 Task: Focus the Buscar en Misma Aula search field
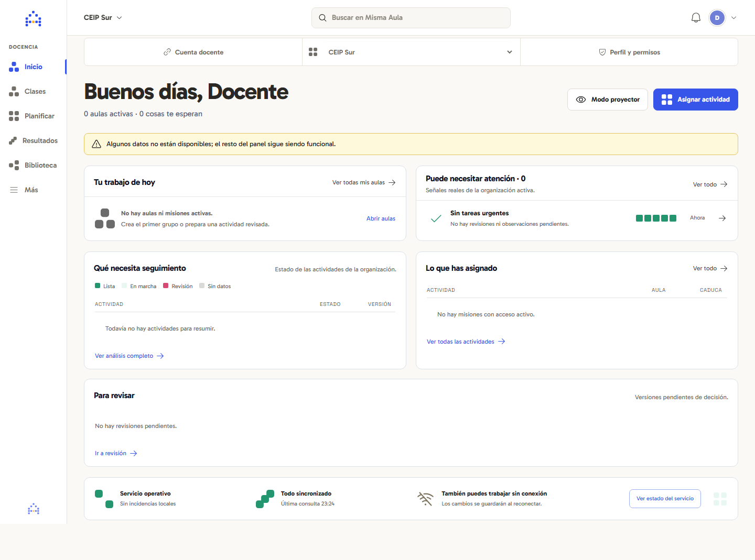(x=411, y=18)
